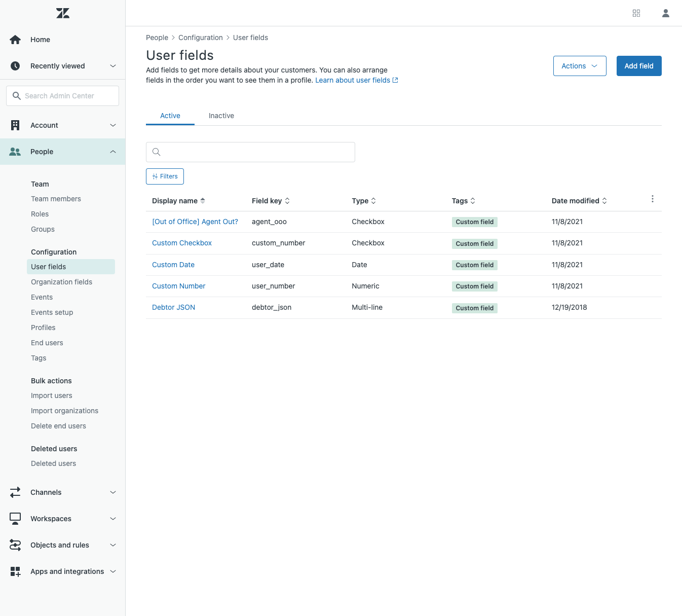Go to Organization fields in sidebar
This screenshot has width=682, height=616.
click(x=61, y=282)
